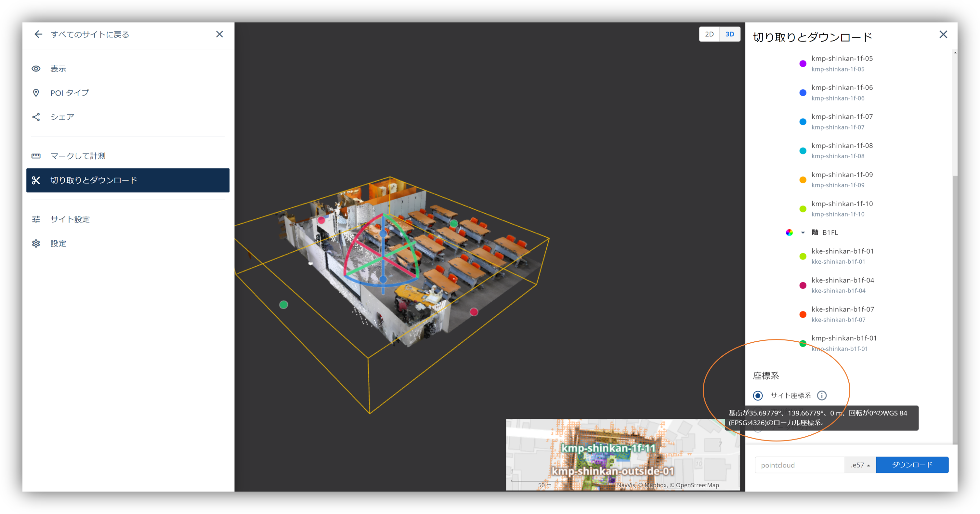Open the 表示 eye icon menu

pyautogui.click(x=36, y=69)
